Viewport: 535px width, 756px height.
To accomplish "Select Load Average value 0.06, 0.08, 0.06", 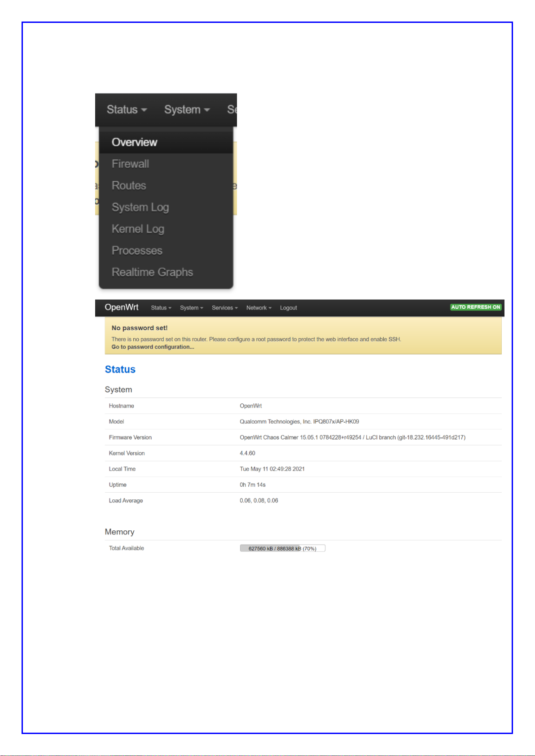I will (259, 500).
